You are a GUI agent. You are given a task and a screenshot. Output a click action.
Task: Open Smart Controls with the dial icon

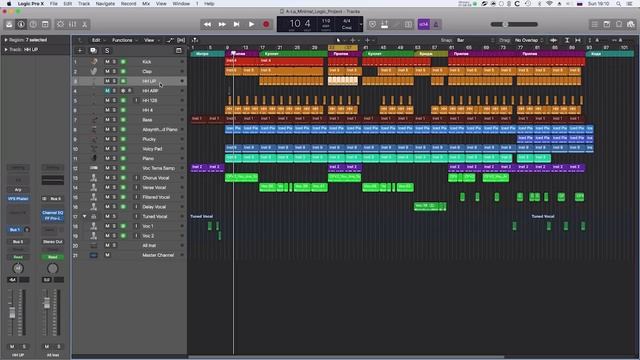[60, 24]
